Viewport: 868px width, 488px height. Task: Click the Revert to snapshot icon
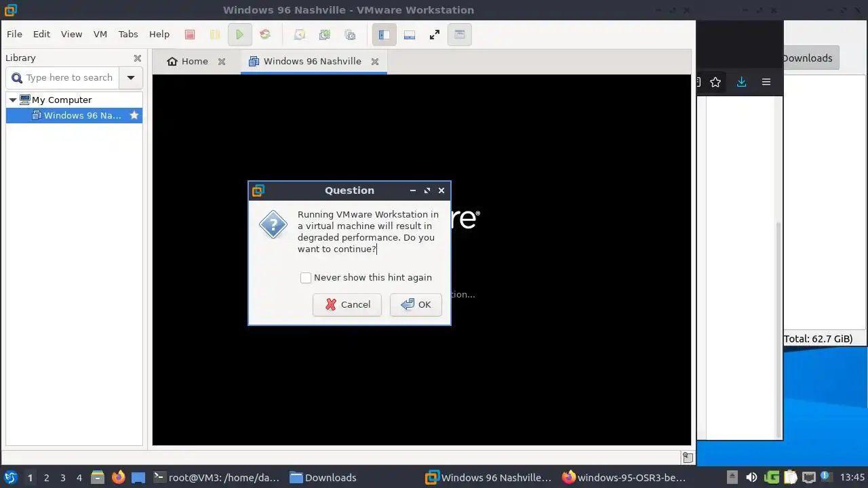[x=325, y=35]
